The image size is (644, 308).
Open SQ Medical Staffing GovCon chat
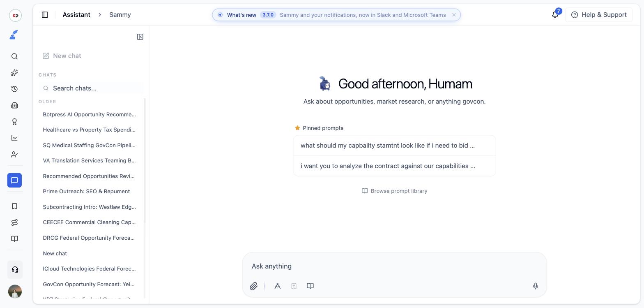coord(89,145)
